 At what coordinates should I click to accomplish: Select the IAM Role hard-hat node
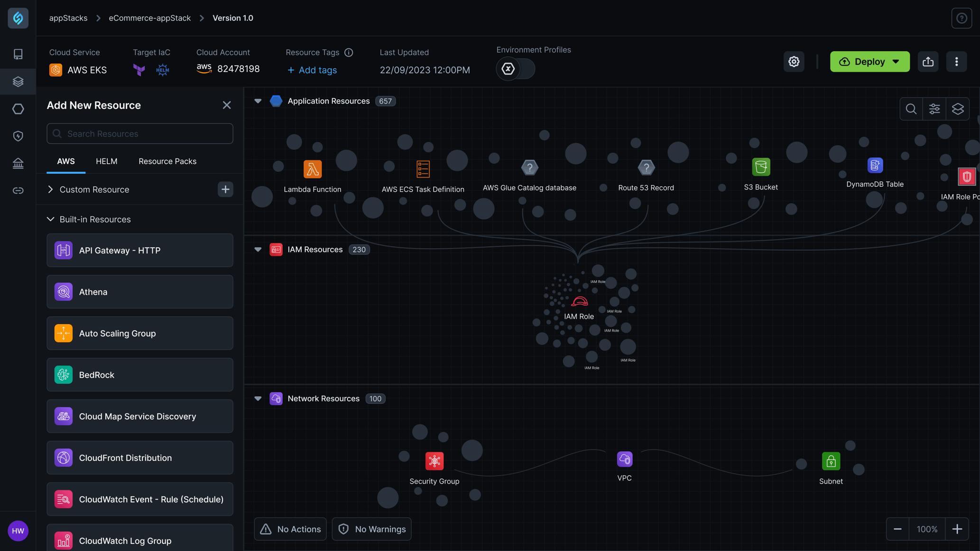click(579, 301)
